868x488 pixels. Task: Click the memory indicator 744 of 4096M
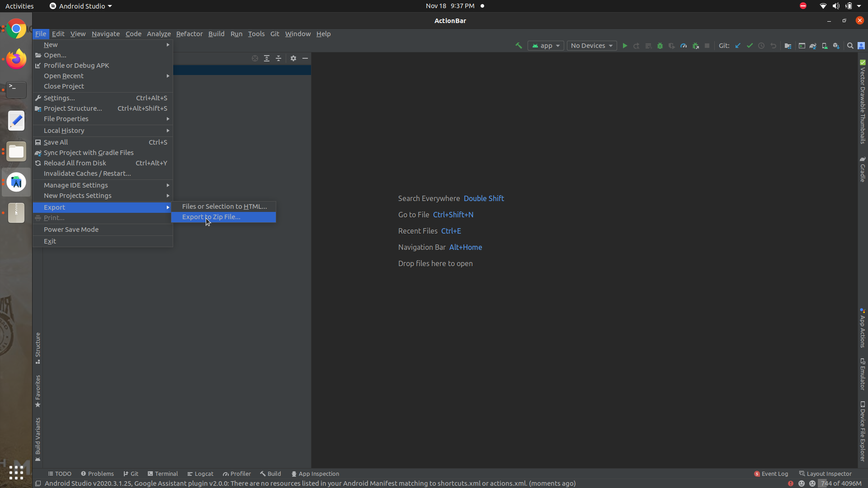(841, 483)
